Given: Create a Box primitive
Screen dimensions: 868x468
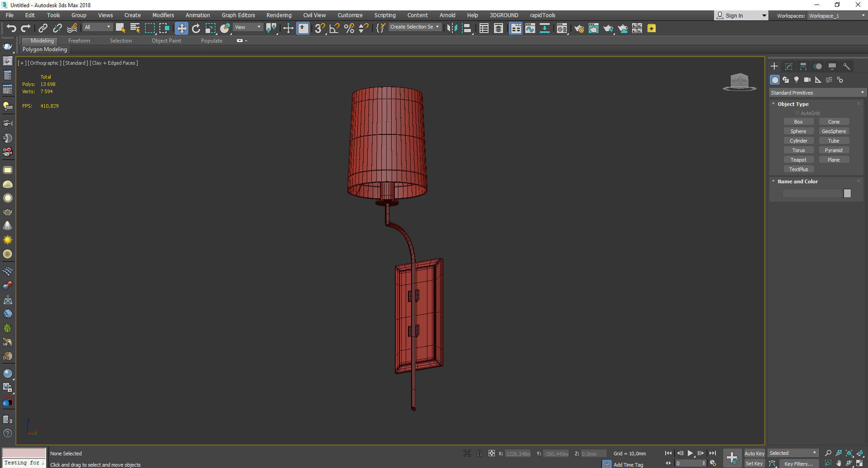Looking at the screenshot, I should (798, 122).
